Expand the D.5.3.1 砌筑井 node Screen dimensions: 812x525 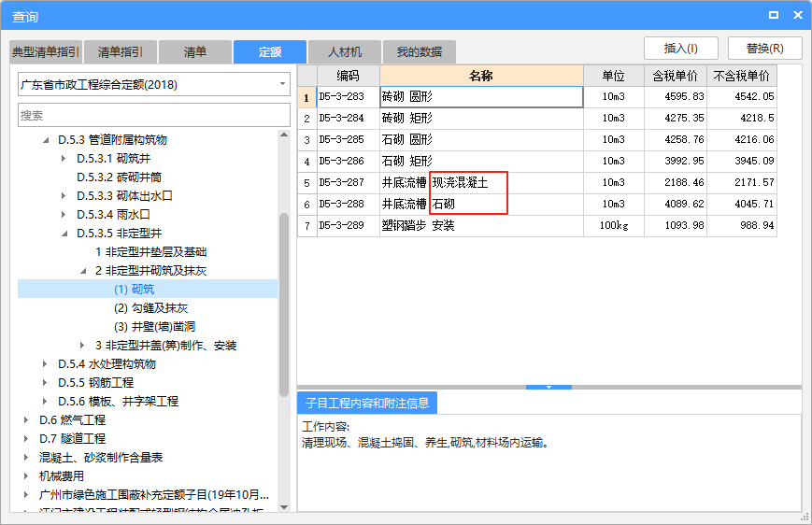(x=64, y=159)
